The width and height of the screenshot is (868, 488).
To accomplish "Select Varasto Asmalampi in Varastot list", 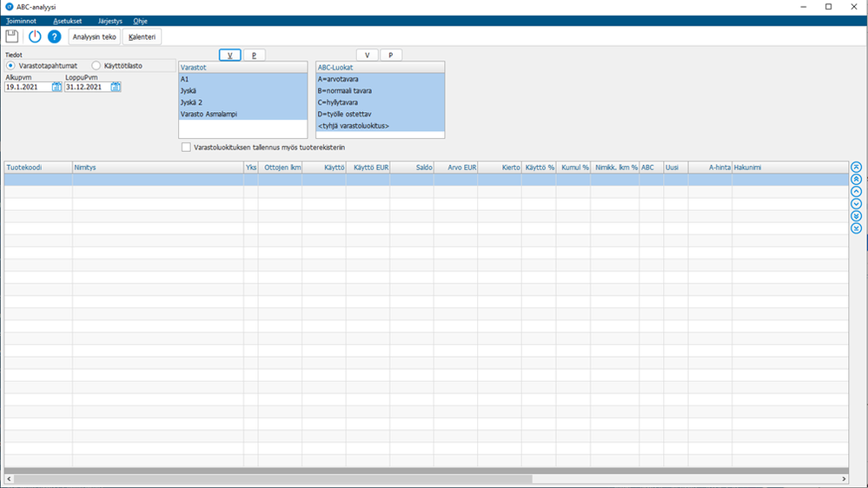I will coord(242,114).
